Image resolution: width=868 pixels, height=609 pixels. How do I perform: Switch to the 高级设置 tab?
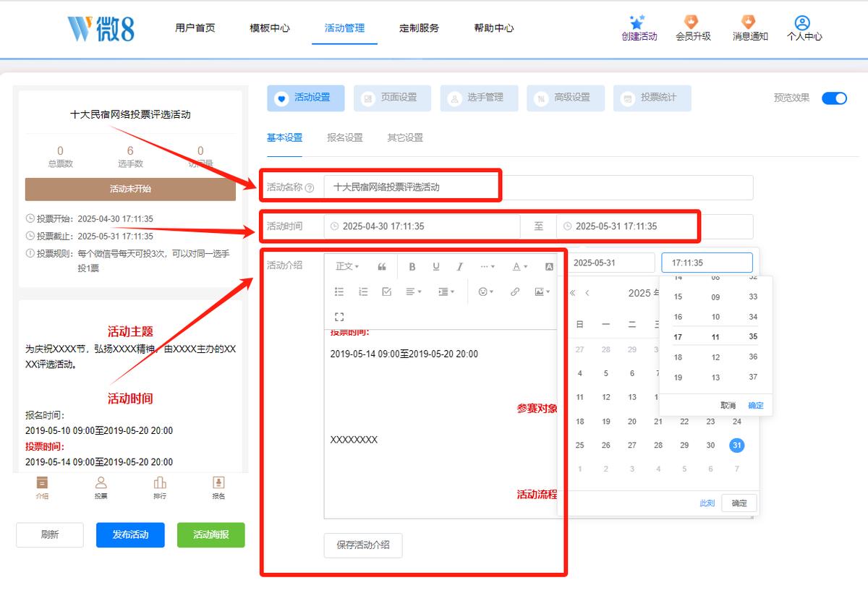(566, 98)
